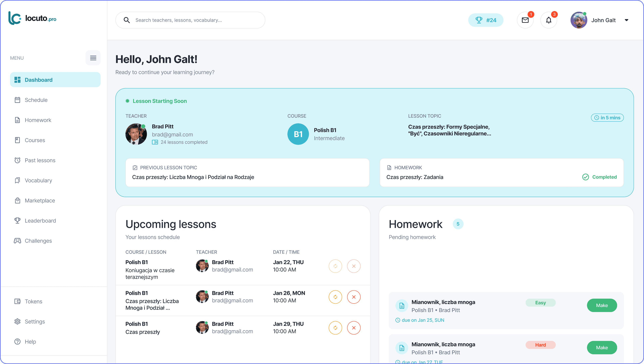
Task: Open the Dashboard menu item
Action: pyautogui.click(x=55, y=80)
